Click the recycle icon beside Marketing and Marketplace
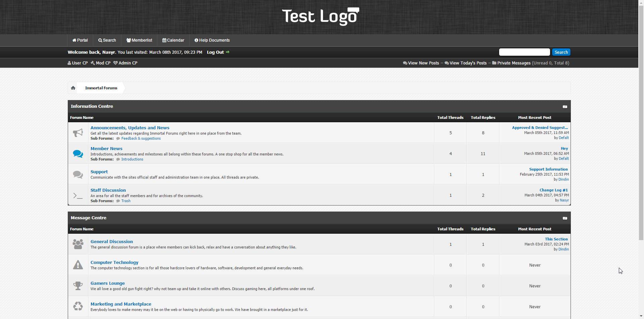The height and width of the screenshot is (319, 644). pos(78,306)
